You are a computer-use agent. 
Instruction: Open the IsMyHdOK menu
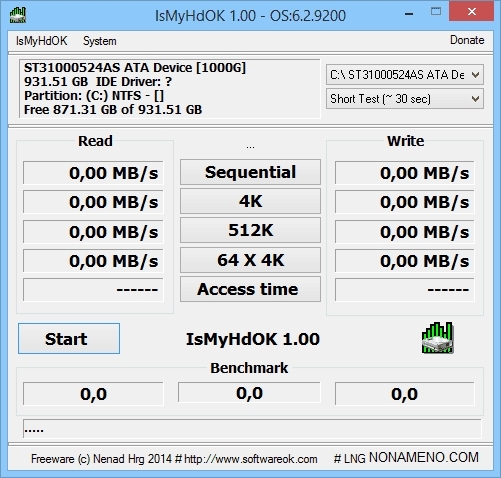click(41, 41)
